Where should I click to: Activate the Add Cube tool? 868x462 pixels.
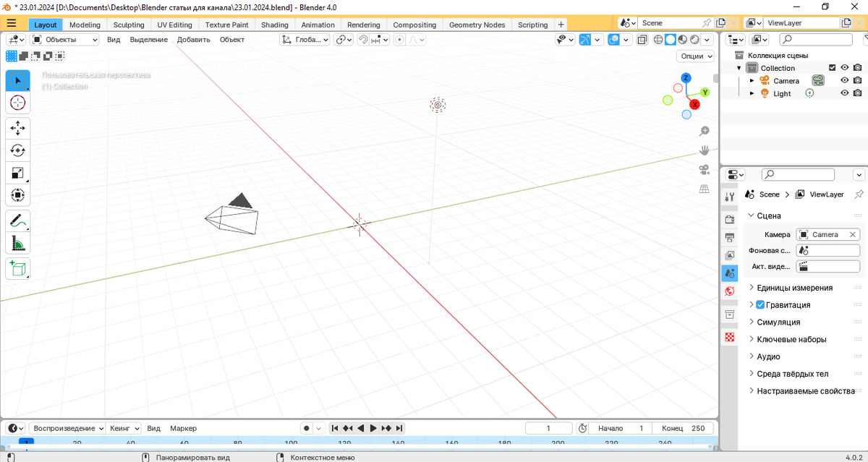[18, 269]
